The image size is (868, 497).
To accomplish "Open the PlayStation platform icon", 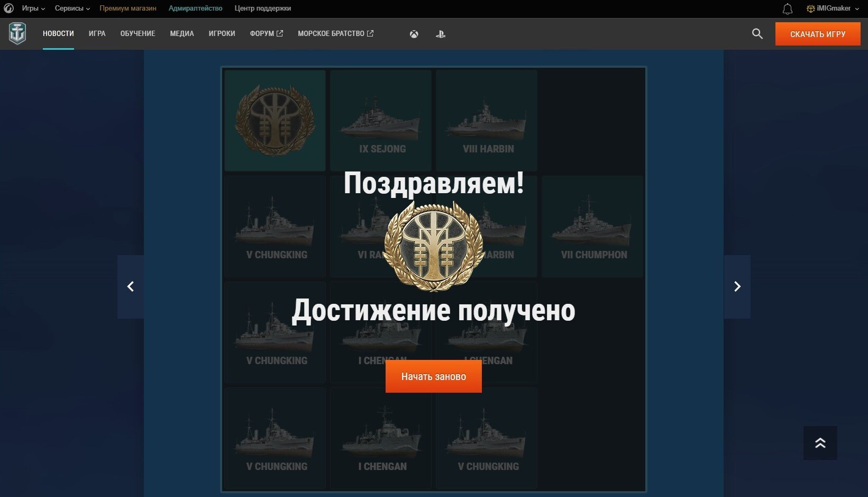I will point(441,34).
